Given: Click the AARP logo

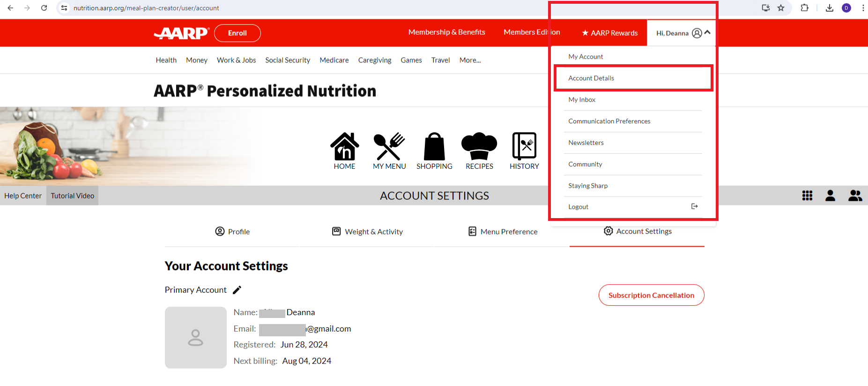Looking at the screenshot, I should pos(181,33).
